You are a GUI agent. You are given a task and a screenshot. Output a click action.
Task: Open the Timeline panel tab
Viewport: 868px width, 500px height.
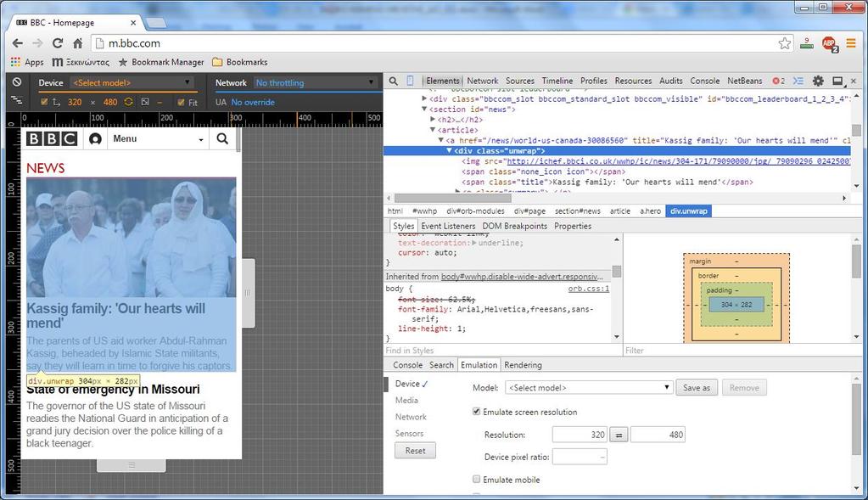557,81
